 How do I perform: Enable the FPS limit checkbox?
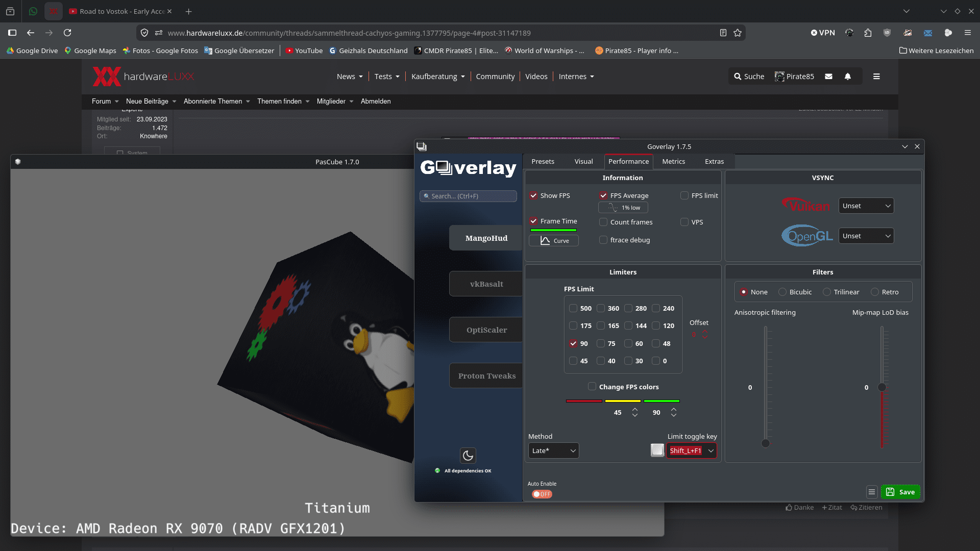click(684, 195)
